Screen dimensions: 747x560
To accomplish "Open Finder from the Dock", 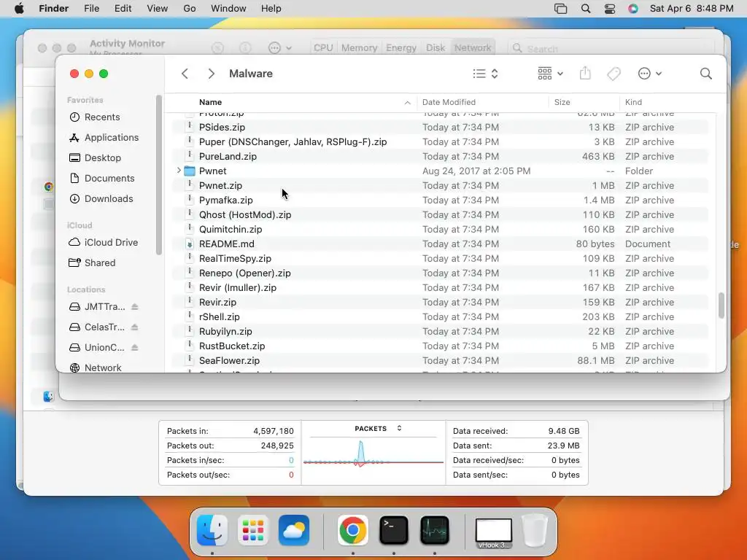I will pyautogui.click(x=212, y=530).
